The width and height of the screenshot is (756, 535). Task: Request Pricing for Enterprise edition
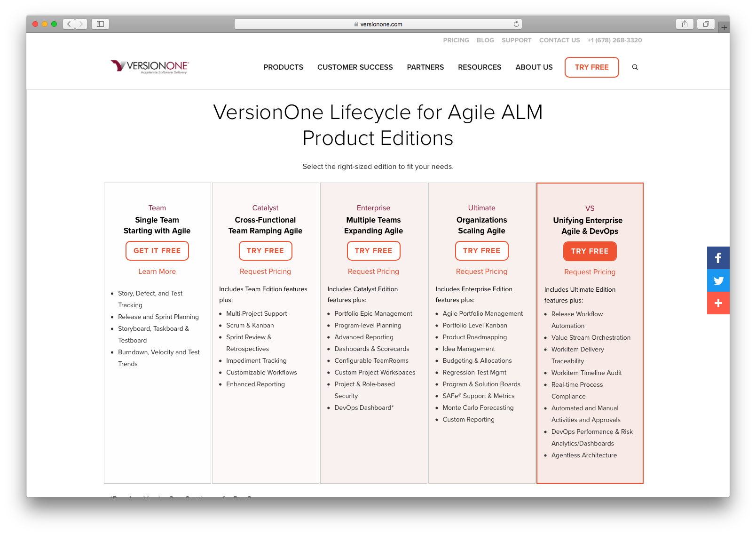373,271
